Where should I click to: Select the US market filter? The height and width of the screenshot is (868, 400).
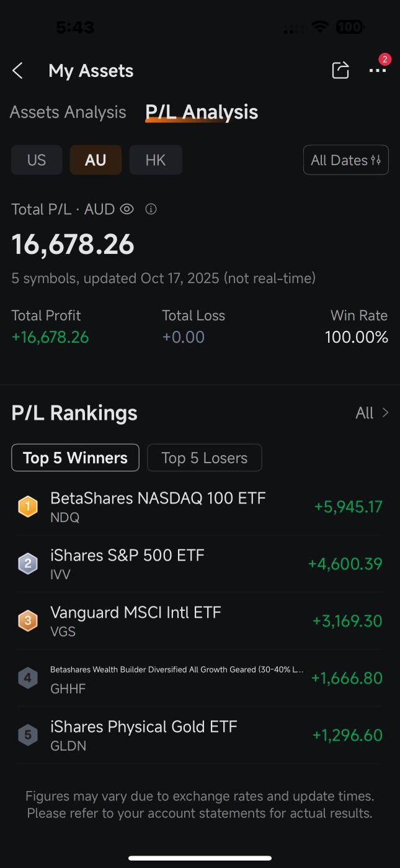37,160
